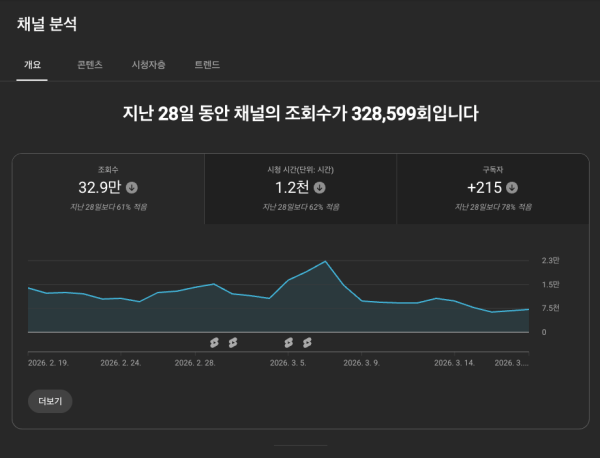
Task: Open the 개요 tab
Action: (32, 65)
